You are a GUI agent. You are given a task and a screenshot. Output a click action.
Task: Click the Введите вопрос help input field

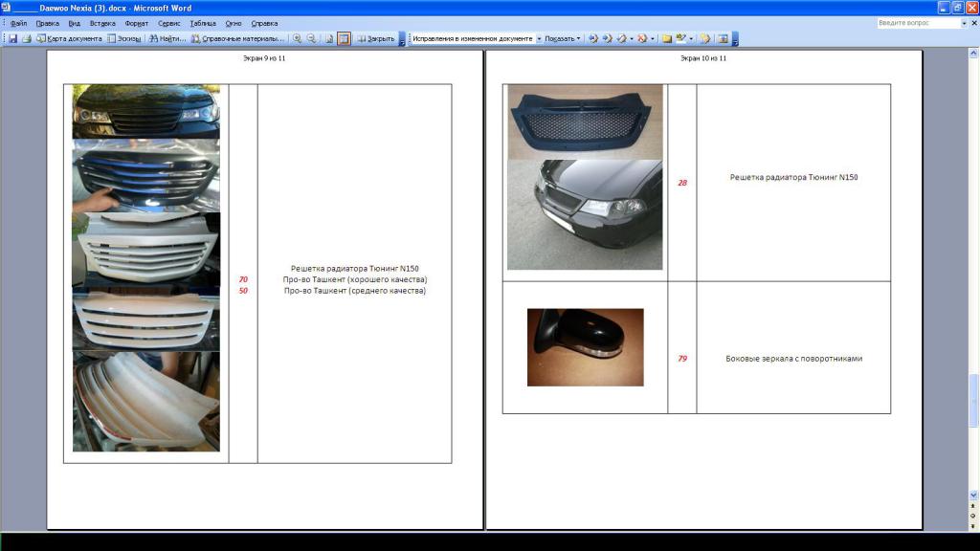pos(917,23)
